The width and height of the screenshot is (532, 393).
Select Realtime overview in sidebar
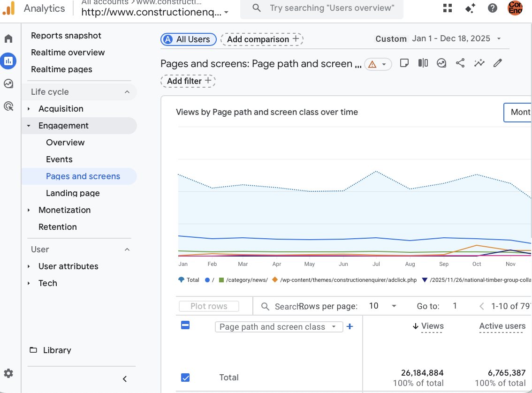(68, 53)
